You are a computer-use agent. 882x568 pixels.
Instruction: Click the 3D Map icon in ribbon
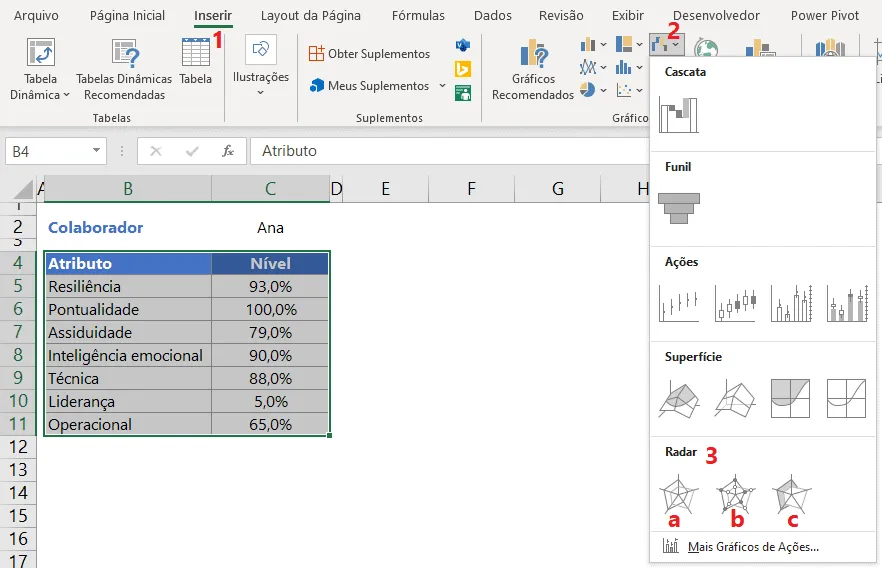pyautogui.click(x=830, y=47)
